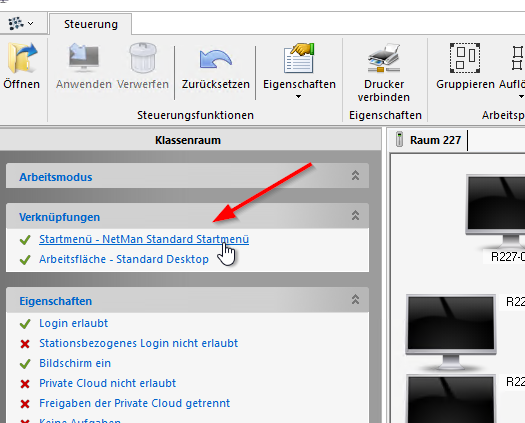Toggle the Private Cloud nicht erlaubt cross
This screenshot has height=423, width=525.
pyautogui.click(x=25, y=384)
